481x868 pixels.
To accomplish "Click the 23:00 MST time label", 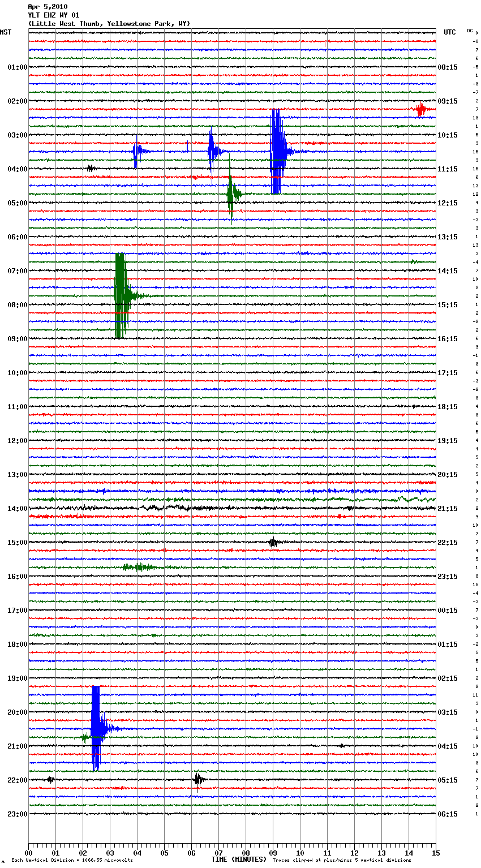I will tap(18, 814).
